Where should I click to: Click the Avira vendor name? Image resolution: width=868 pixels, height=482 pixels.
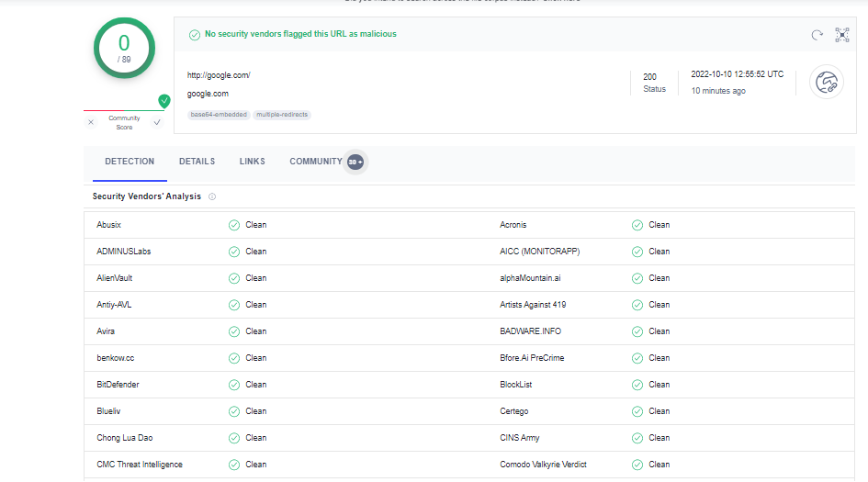[106, 331]
